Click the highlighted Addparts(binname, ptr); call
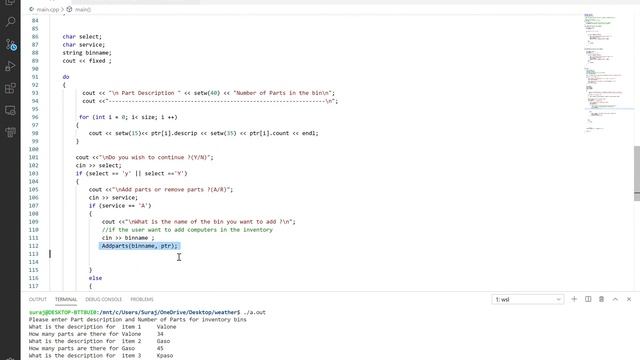 pyautogui.click(x=139, y=246)
